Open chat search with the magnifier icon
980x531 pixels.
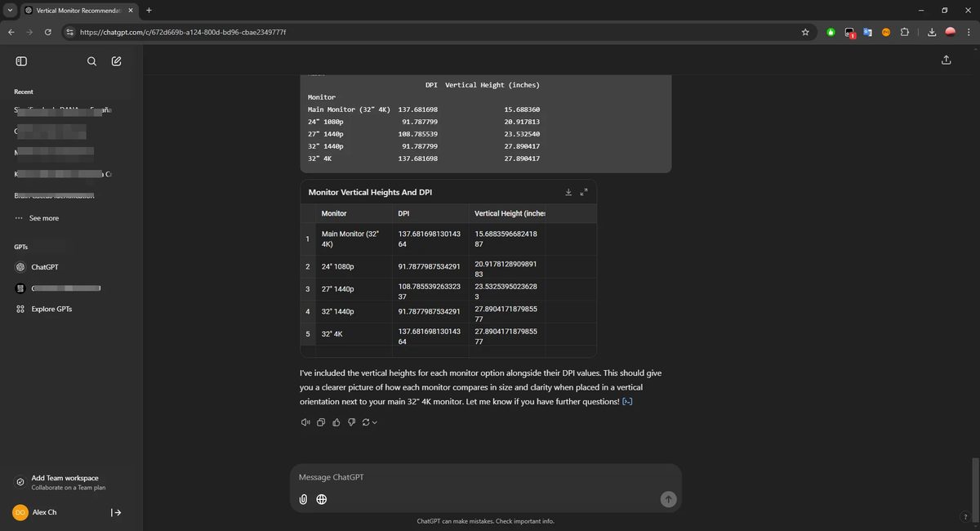coord(91,60)
